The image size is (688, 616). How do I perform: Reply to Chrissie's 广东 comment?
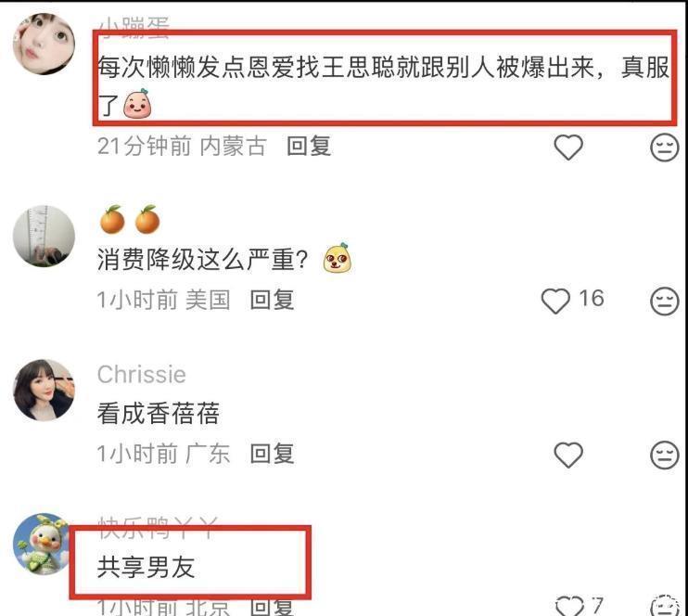coord(272,453)
